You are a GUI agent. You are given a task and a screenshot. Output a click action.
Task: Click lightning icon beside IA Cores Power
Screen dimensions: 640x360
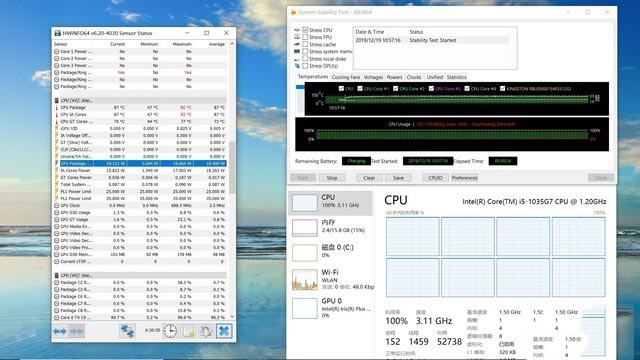(x=56, y=171)
